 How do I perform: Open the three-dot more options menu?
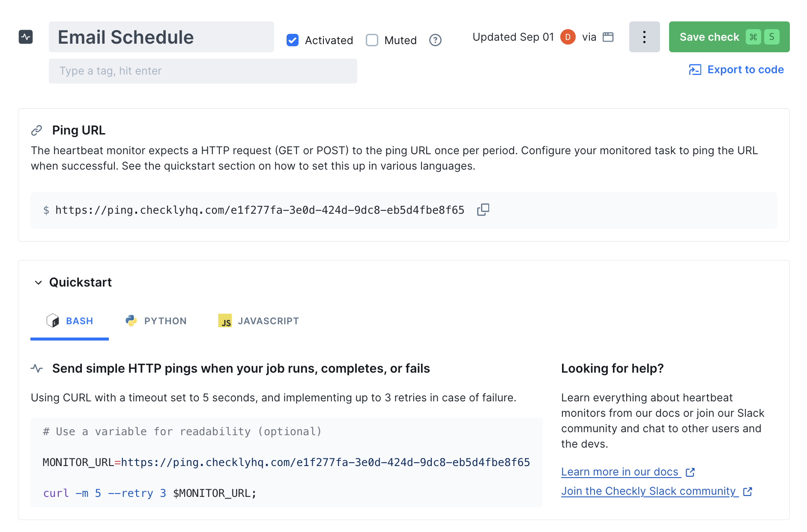(644, 37)
